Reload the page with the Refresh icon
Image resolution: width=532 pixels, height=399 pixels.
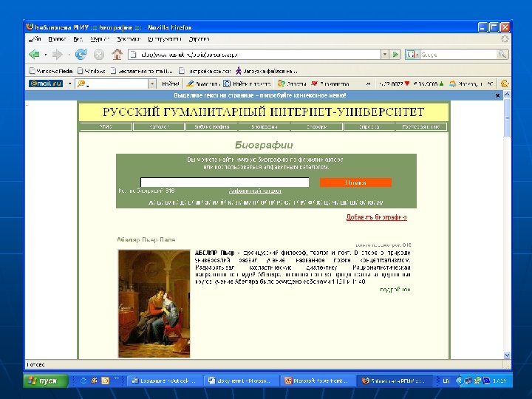[x=81, y=54]
